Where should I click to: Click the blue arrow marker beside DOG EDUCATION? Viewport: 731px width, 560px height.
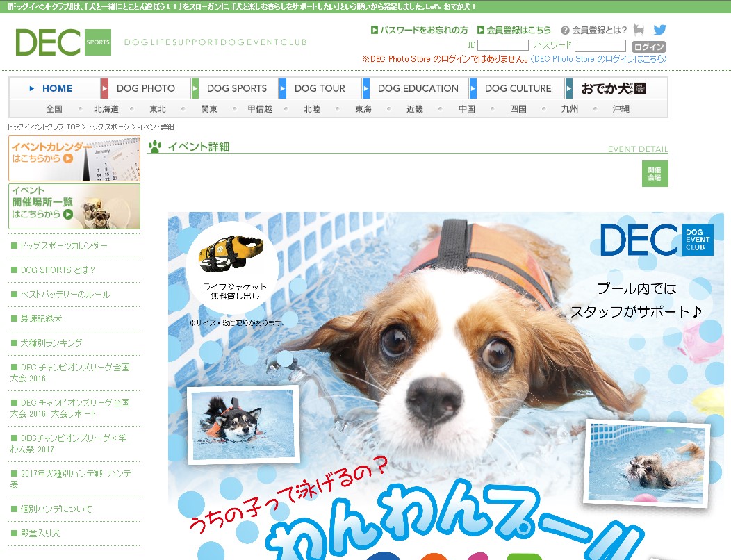click(x=366, y=88)
